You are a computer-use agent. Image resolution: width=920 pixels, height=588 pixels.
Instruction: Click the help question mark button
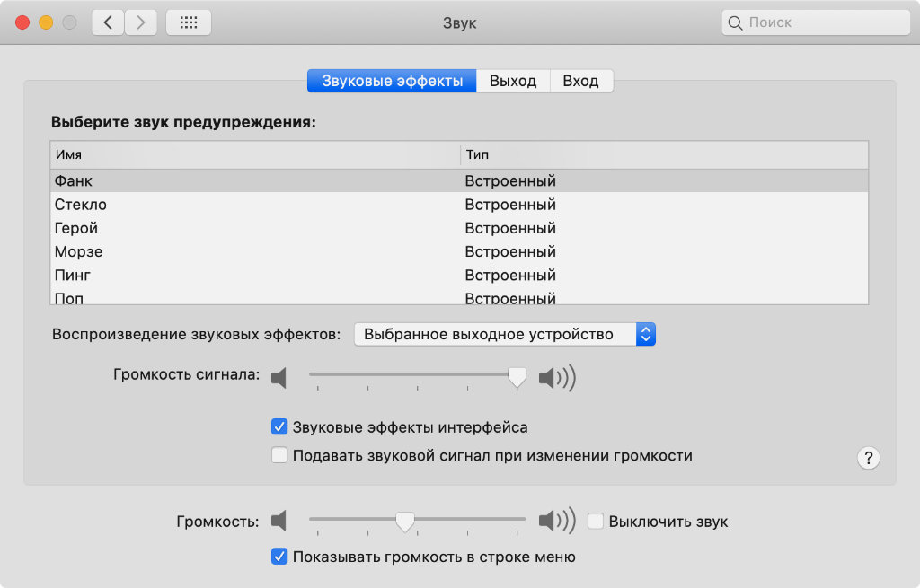point(868,458)
